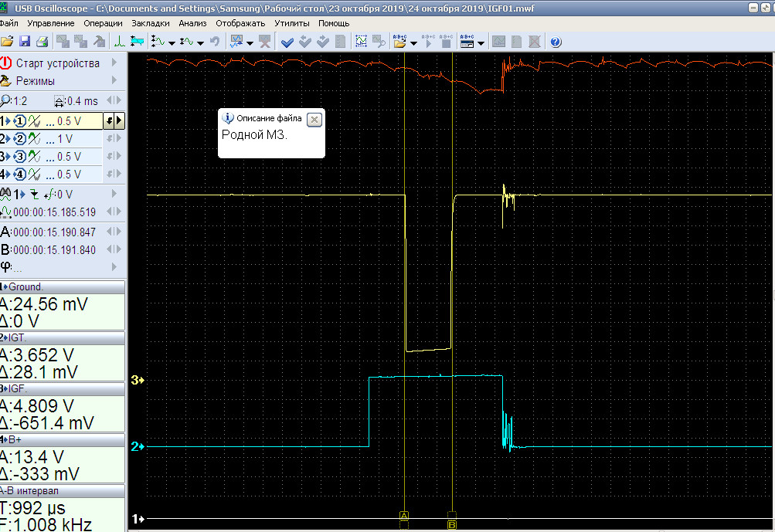Screen dimensions: 775x532
Task: Expand the Старт устройства arrow
Action: pos(115,63)
